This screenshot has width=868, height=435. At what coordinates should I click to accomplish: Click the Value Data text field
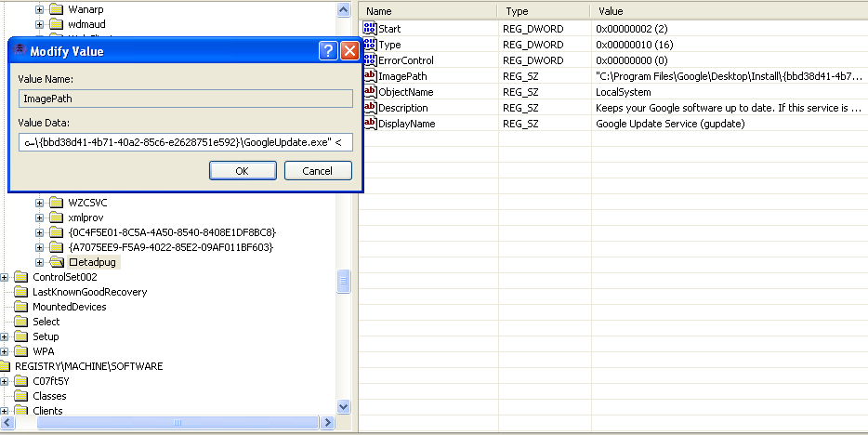(x=186, y=142)
